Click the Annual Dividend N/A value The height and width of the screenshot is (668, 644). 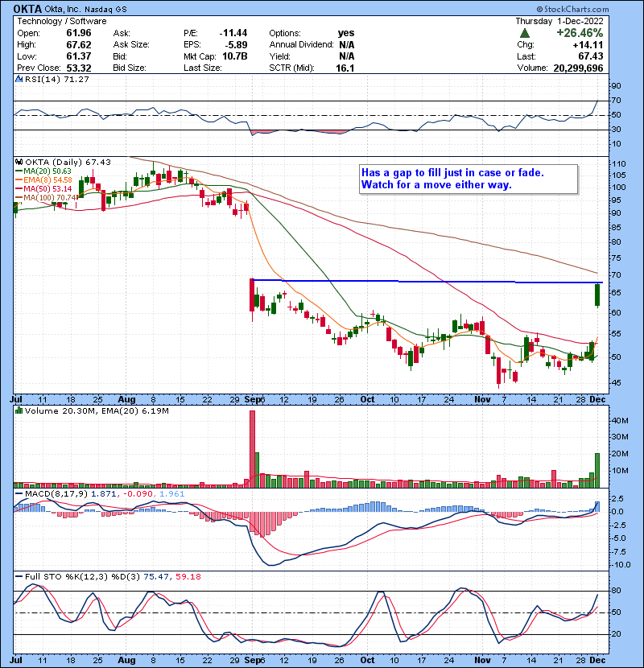point(347,45)
